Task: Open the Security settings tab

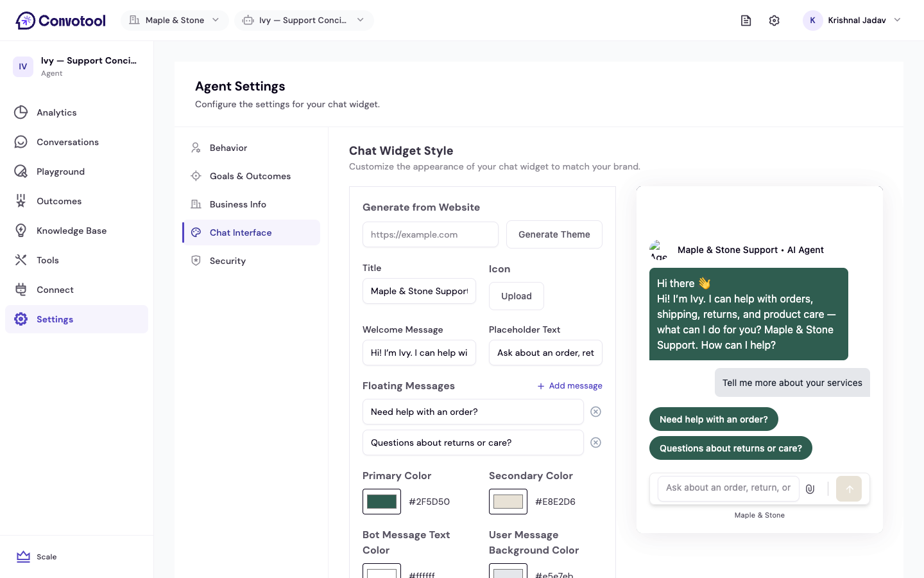Action: 251,261
